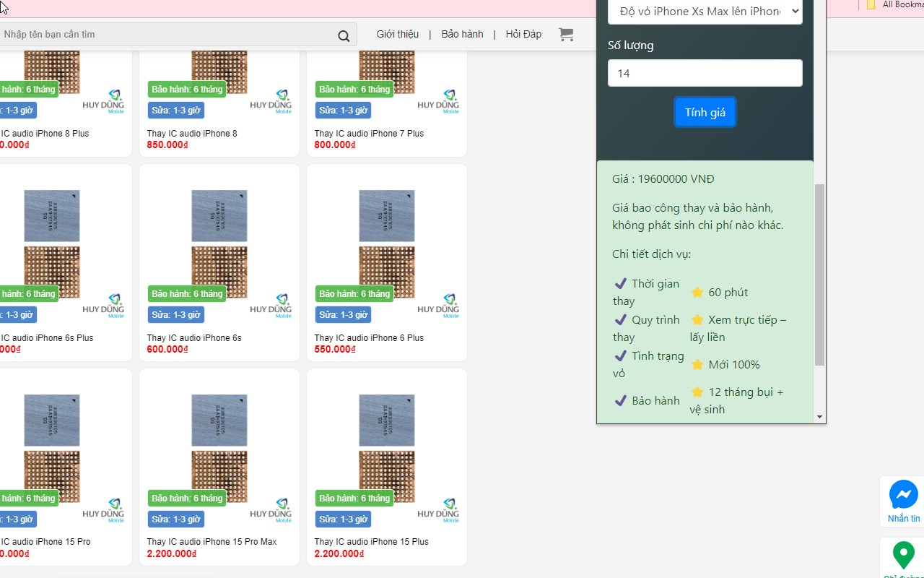Open the shopping cart icon
Screen dimensions: 924x578
566,34
